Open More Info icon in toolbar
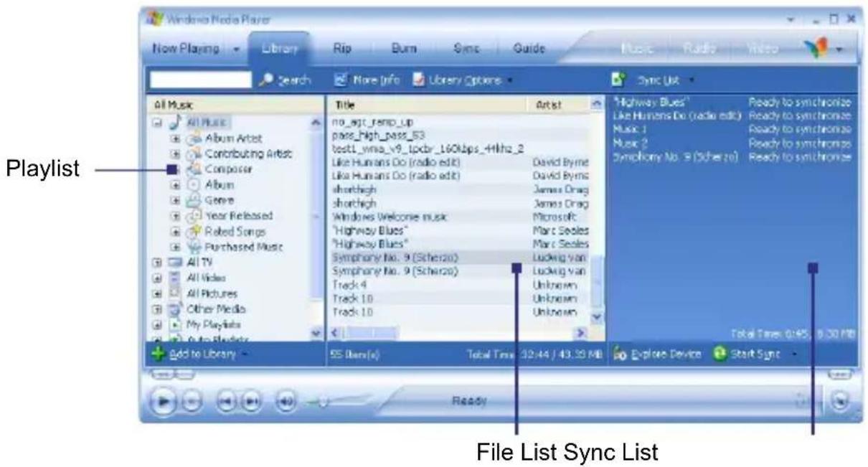The image size is (868, 467). [341, 80]
